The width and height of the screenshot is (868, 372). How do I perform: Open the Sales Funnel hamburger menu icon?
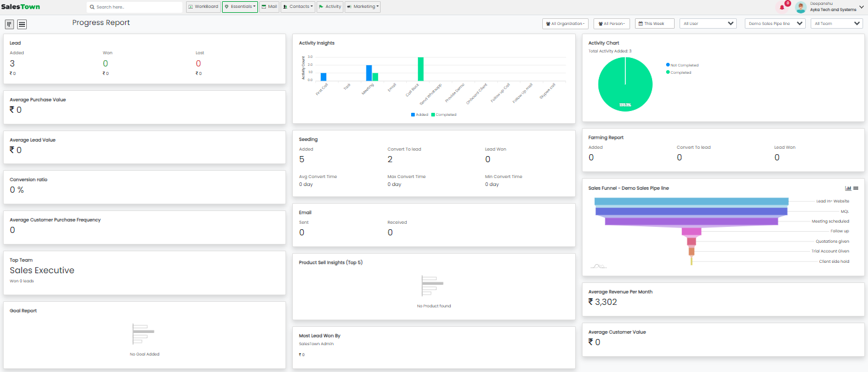click(x=856, y=188)
